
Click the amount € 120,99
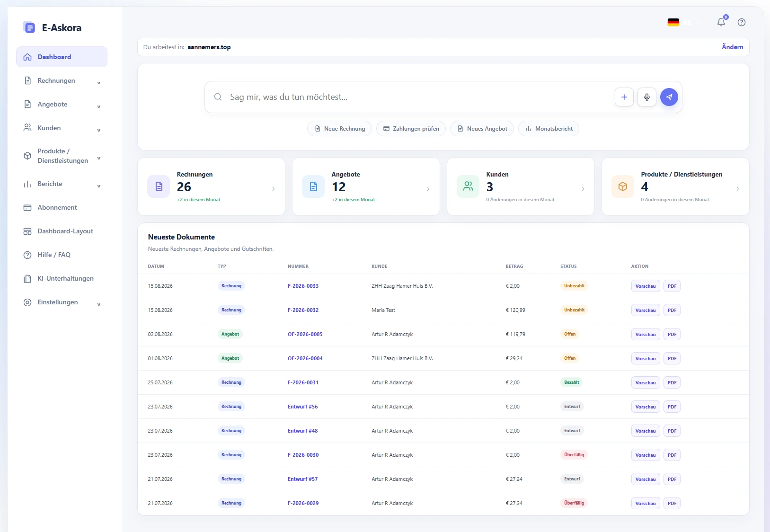(515, 310)
